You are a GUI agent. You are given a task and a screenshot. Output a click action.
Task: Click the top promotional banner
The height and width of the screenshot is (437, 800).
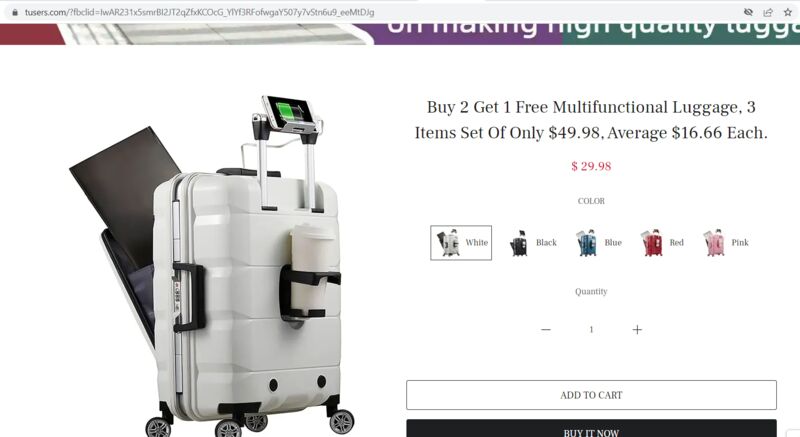(x=400, y=34)
